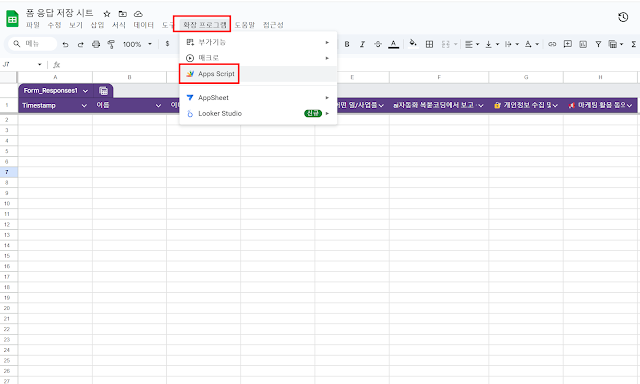
Task: Click the functions sigma icon
Action: pyautogui.click(x=634, y=44)
